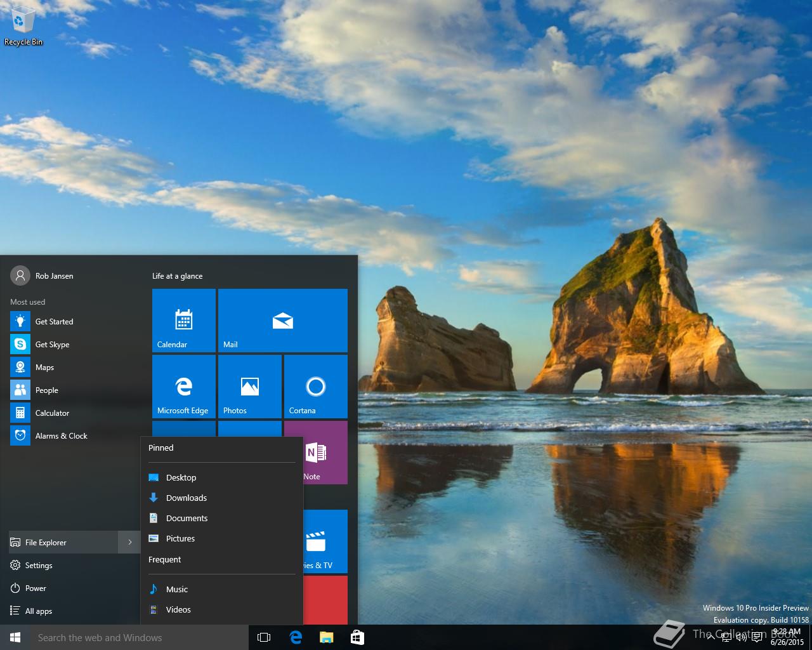Click the Rob Jansen account name
Viewport: 812px width, 650px height.
coord(54,276)
